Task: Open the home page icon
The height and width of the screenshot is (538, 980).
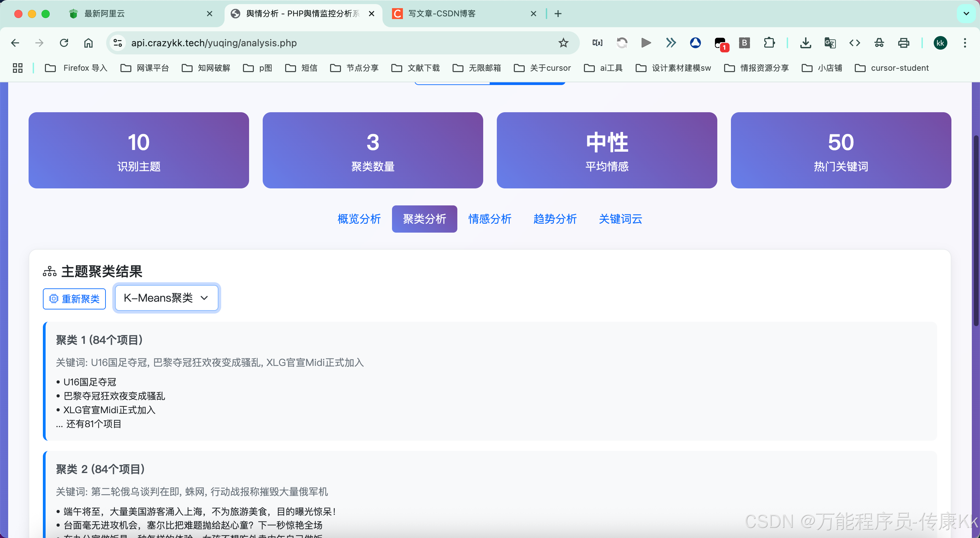Action: coord(88,43)
